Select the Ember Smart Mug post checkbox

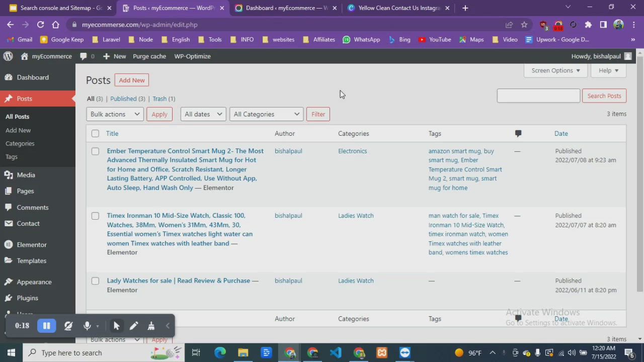click(x=95, y=151)
